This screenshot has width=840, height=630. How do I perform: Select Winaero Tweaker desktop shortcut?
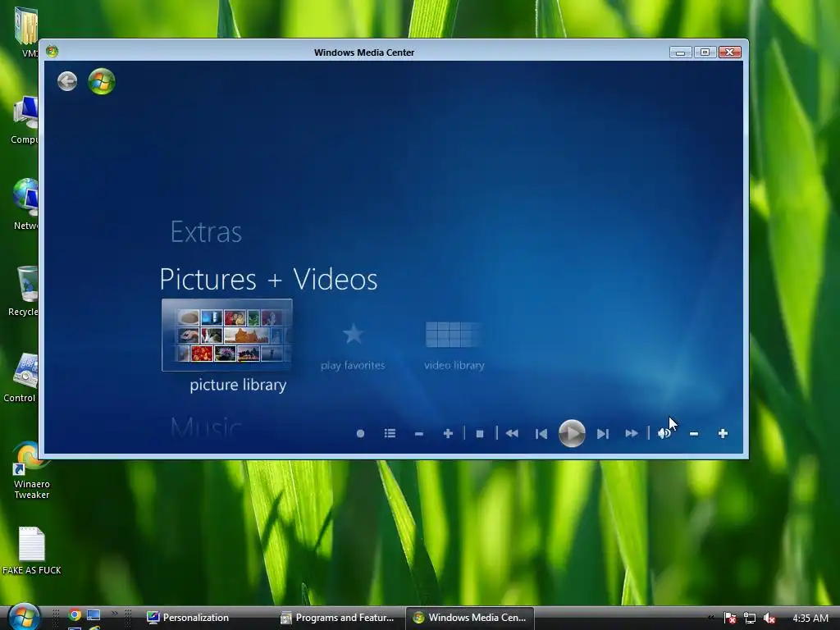[31, 470]
